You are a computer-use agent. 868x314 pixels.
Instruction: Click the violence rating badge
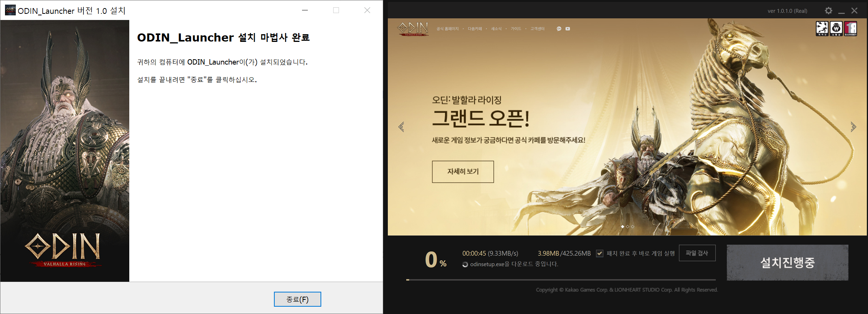pos(822,28)
